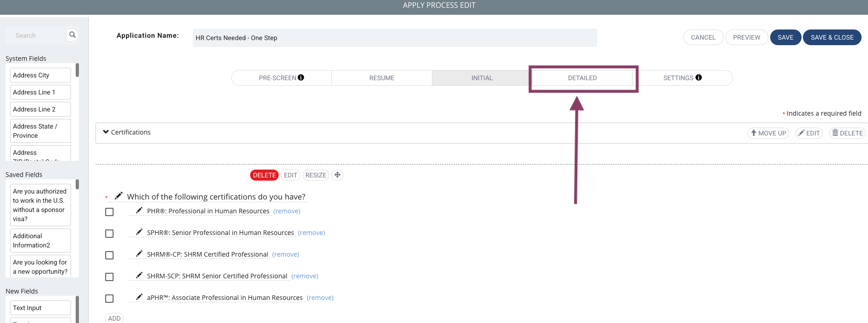Check the PHR Professional in Human Resources box
The height and width of the screenshot is (323, 868).
point(109,212)
